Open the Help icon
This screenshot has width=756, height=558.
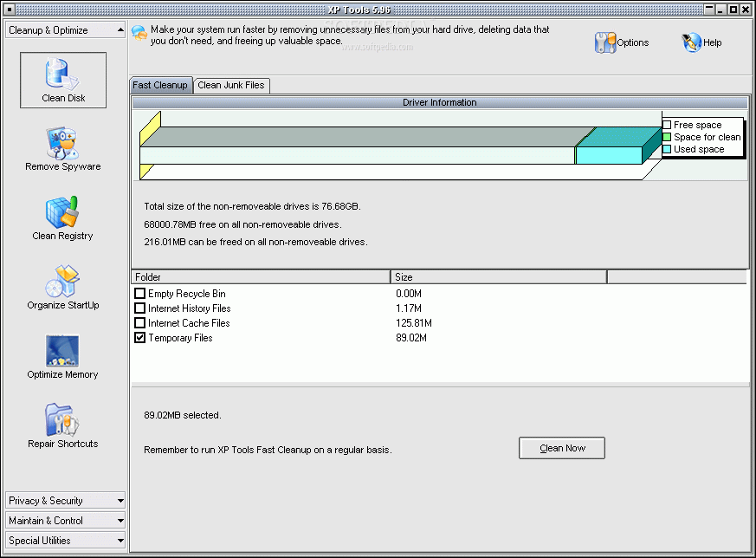coord(702,42)
